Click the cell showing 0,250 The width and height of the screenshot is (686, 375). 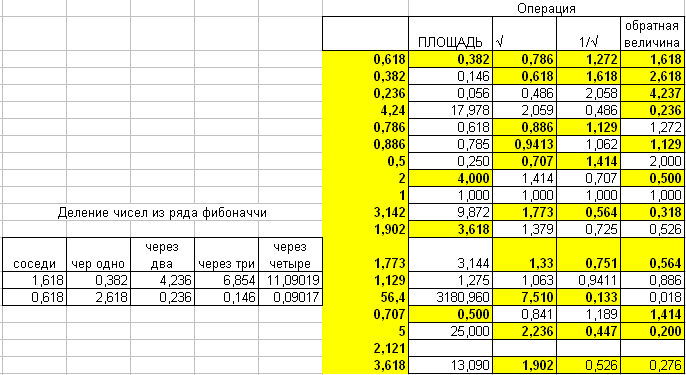pos(451,161)
